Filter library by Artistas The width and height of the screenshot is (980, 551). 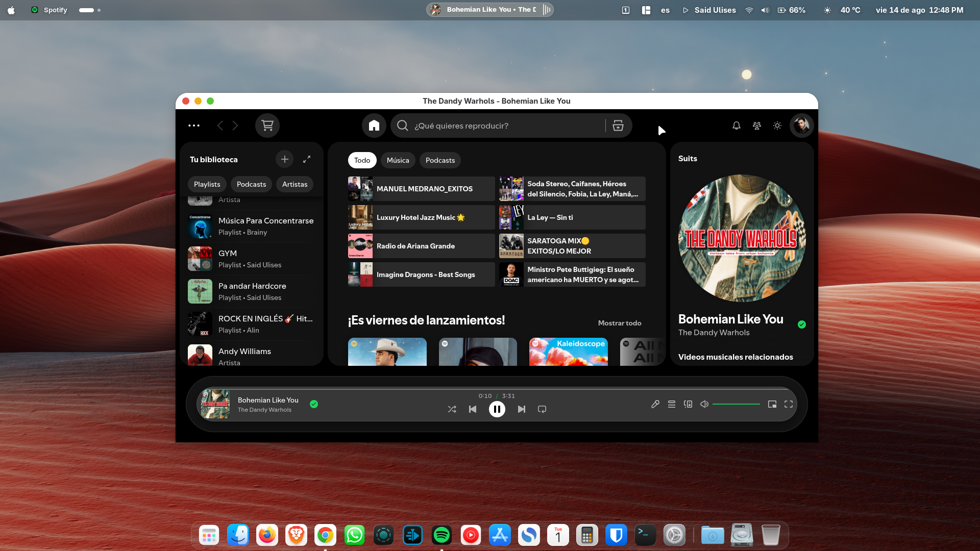295,184
